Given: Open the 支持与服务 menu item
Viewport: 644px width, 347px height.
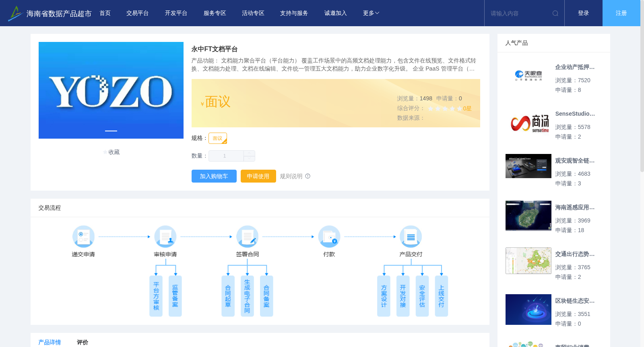Looking at the screenshot, I should click(x=294, y=13).
